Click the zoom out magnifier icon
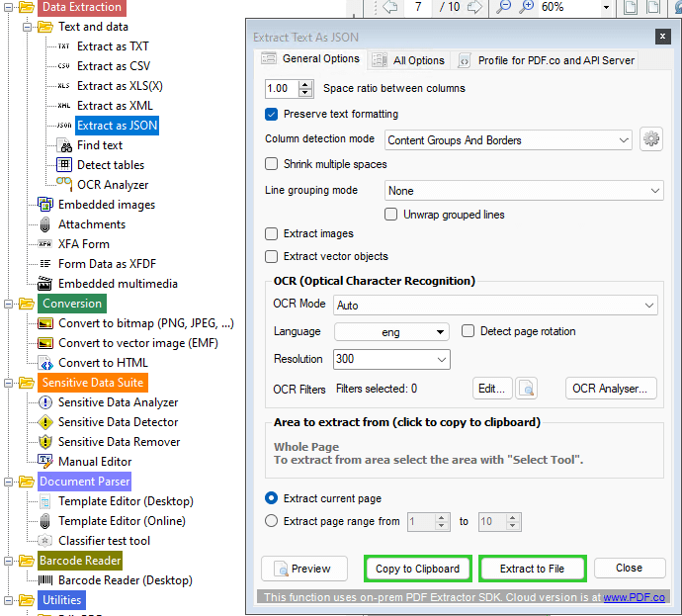 click(x=503, y=7)
